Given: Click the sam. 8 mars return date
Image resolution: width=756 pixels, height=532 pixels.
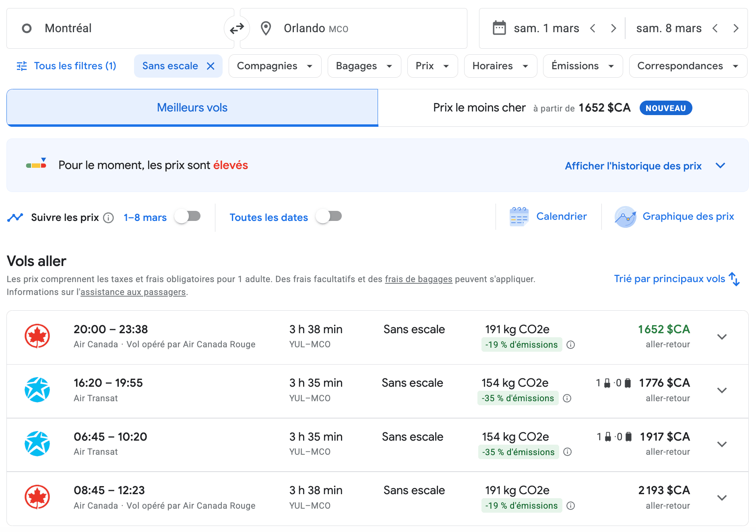Looking at the screenshot, I should point(669,28).
